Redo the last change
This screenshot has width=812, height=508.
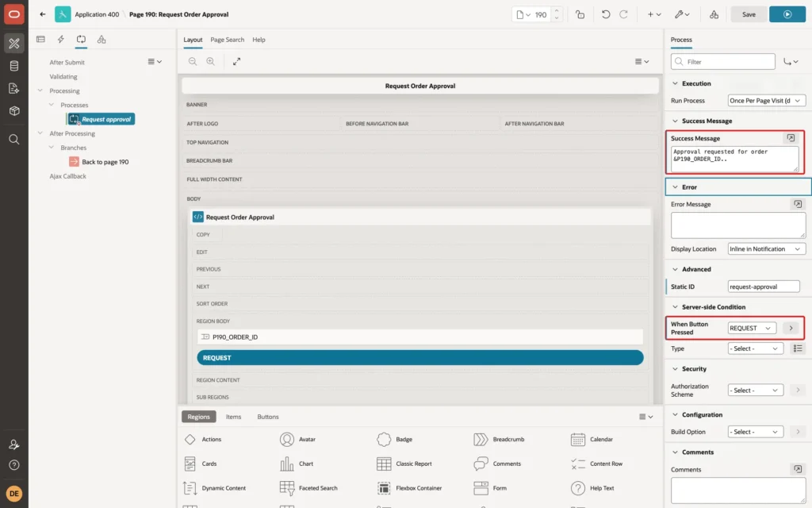(623, 14)
